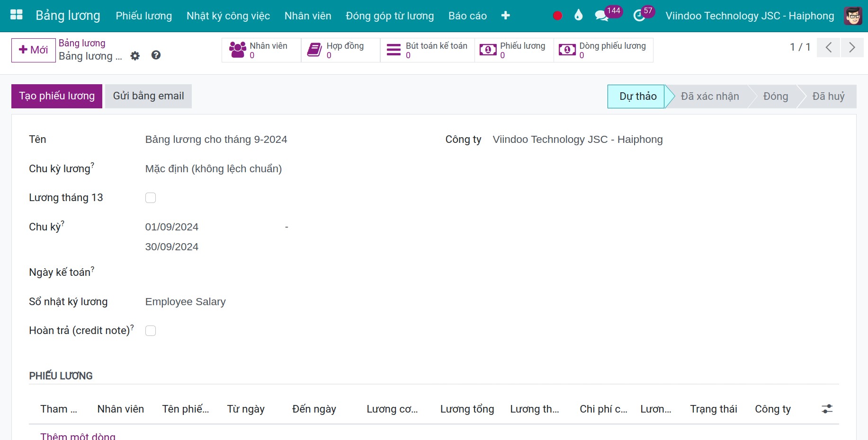Click Bảng lương breadcrumb link

point(82,43)
